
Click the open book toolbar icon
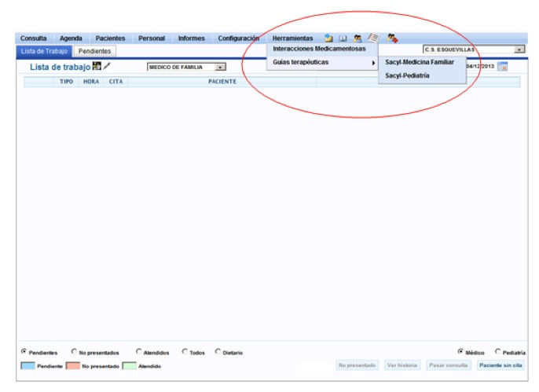[343, 38]
